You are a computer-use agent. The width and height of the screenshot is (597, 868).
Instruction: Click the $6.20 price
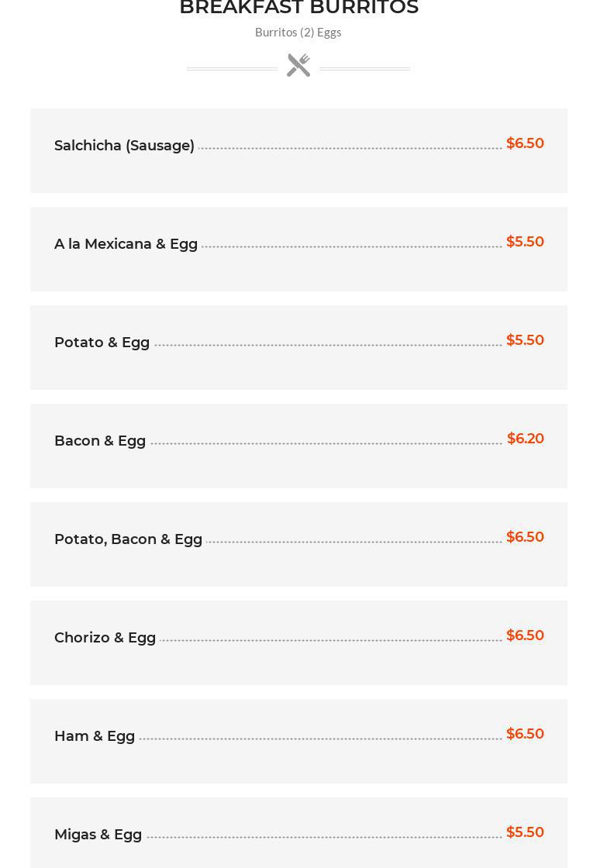tap(525, 439)
